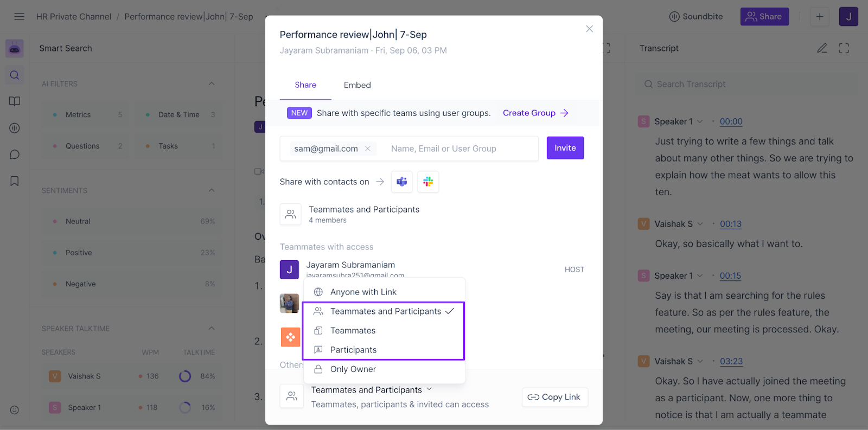Click the transcript edit pencil icon

(x=822, y=48)
